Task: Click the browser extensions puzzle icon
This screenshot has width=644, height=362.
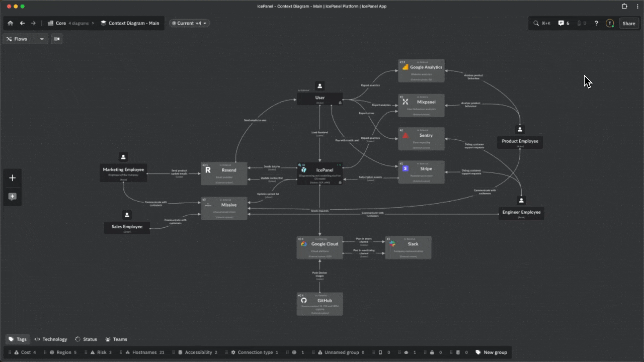Action: click(x=624, y=7)
